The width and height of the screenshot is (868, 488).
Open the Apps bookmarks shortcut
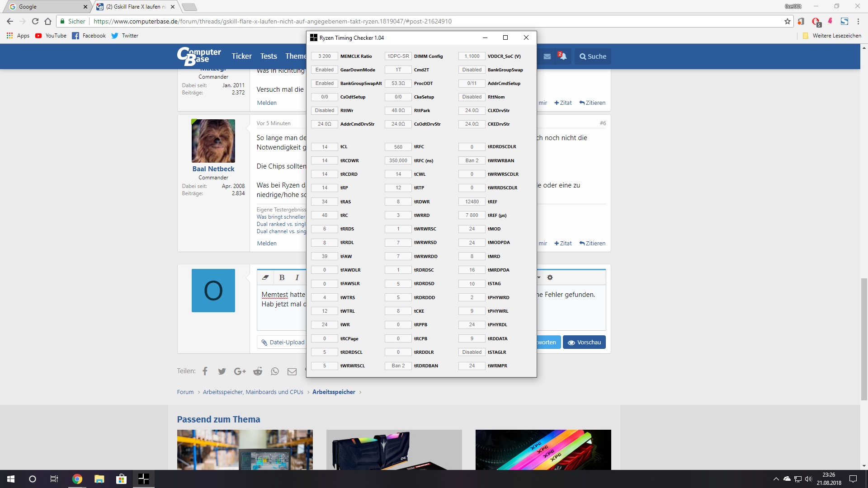tap(18, 36)
